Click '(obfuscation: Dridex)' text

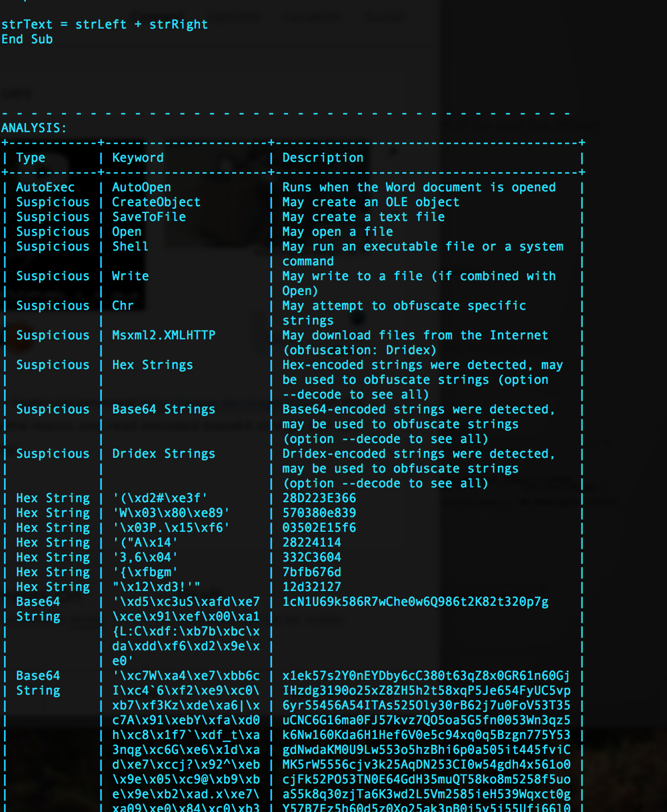coord(360,350)
